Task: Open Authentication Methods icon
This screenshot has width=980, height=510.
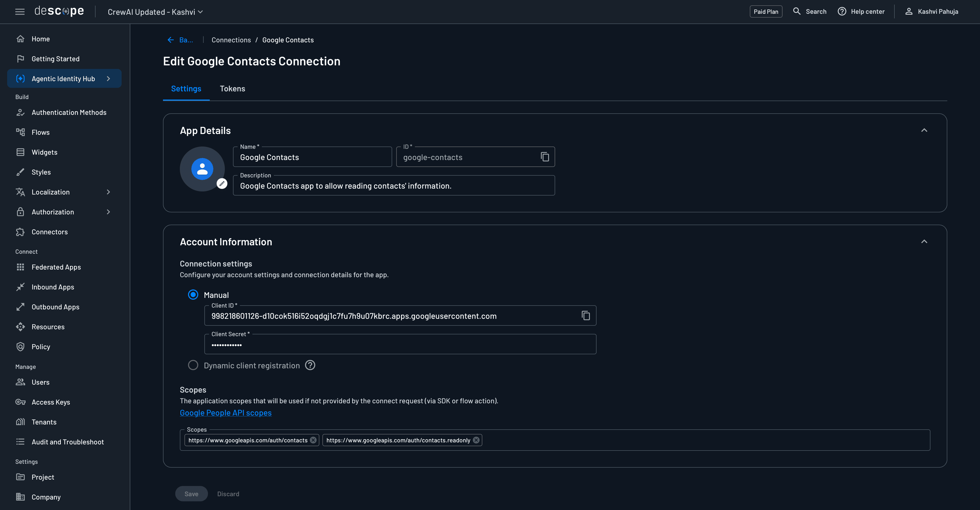Action: (20, 113)
